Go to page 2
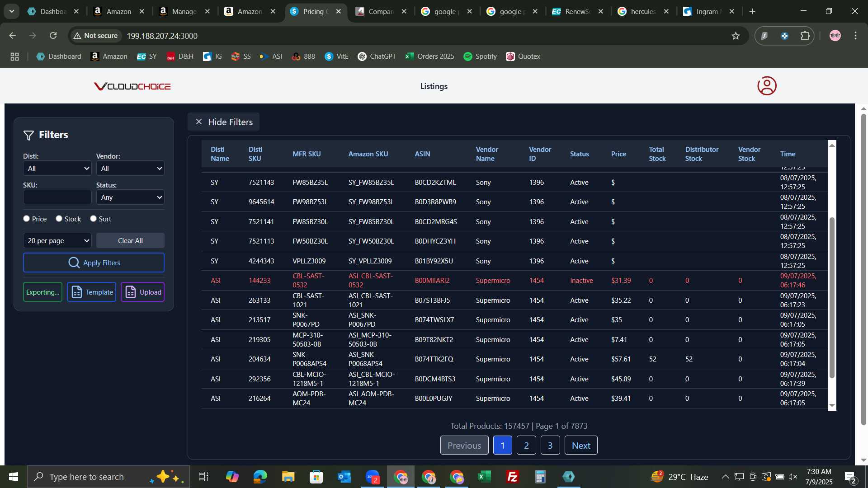The width and height of the screenshot is (868, 488). pyautogui.click(x=526, y=446)
